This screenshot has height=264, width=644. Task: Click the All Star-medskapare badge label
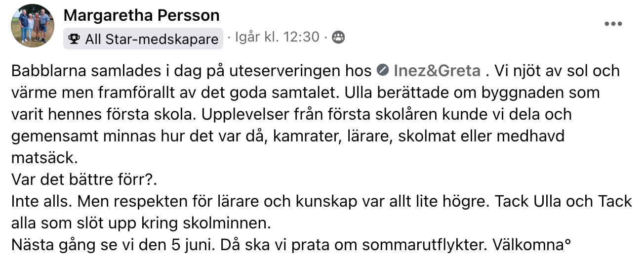click(143, 39)
